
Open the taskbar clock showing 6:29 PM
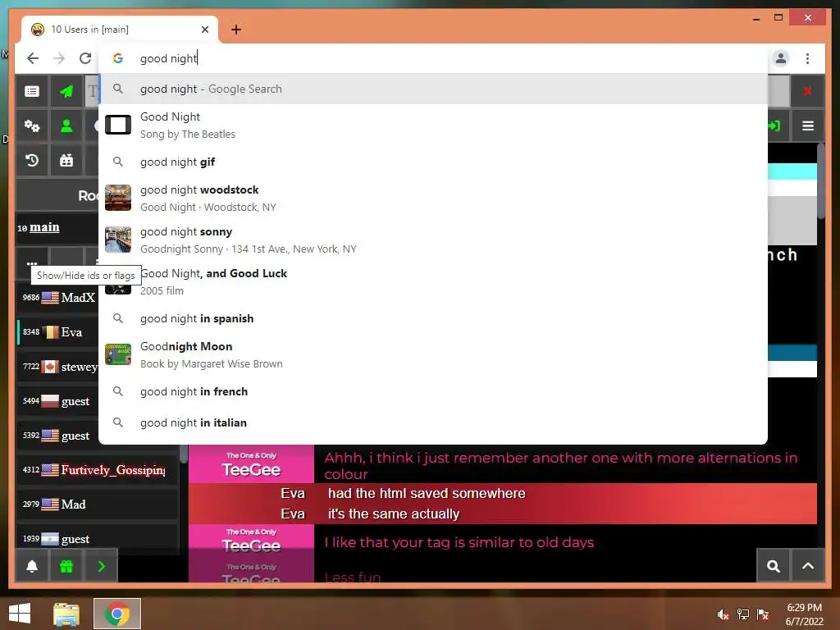[x=804, y=614]
